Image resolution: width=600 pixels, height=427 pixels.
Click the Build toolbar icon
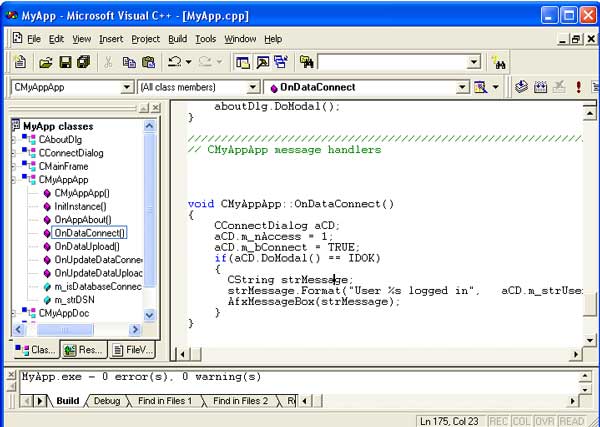click(x=540, y=87)
